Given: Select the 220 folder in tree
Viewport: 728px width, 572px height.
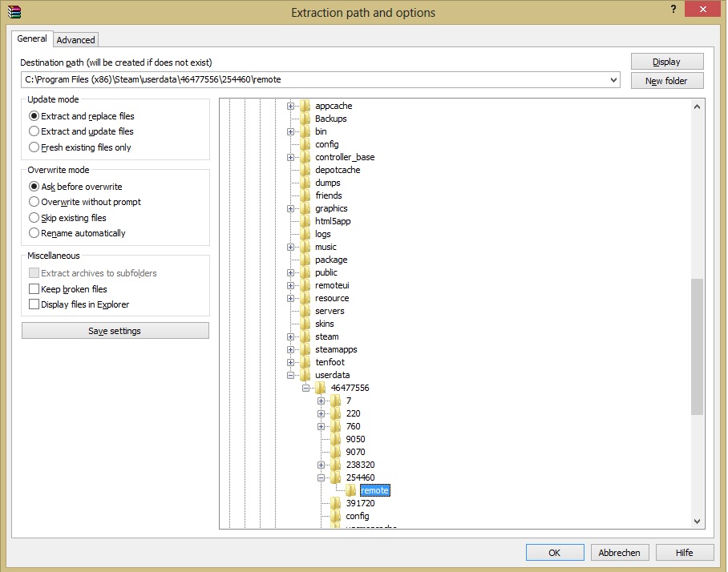Looking at the screenshot, I should [354, 414].
